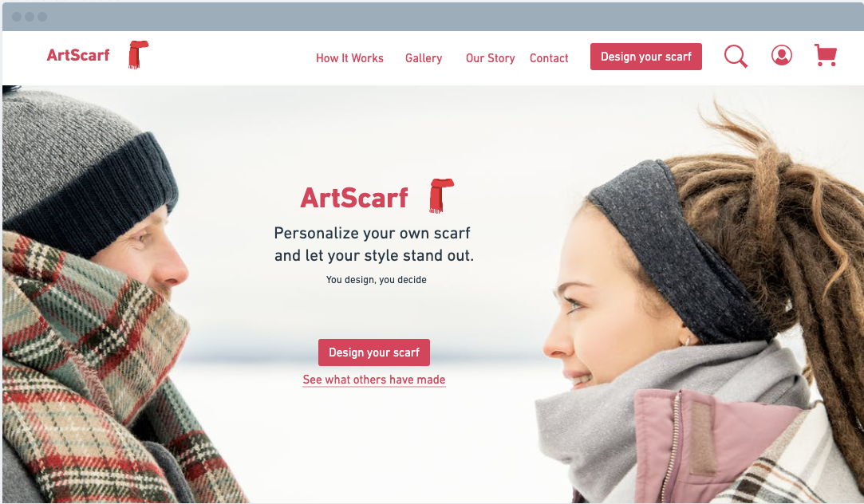
Task: Click the hero Design your scarf button
Action: point(374,352)
